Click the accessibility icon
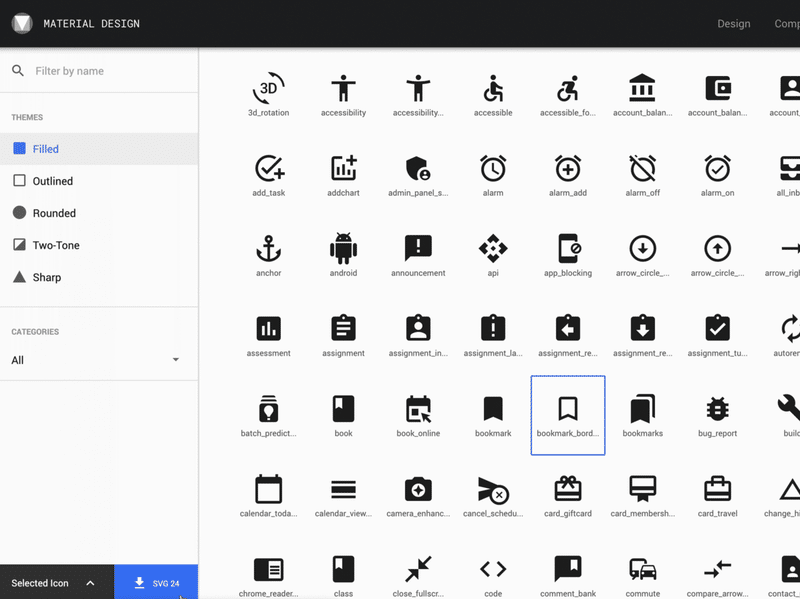800x599 pixels. point(343,88)
